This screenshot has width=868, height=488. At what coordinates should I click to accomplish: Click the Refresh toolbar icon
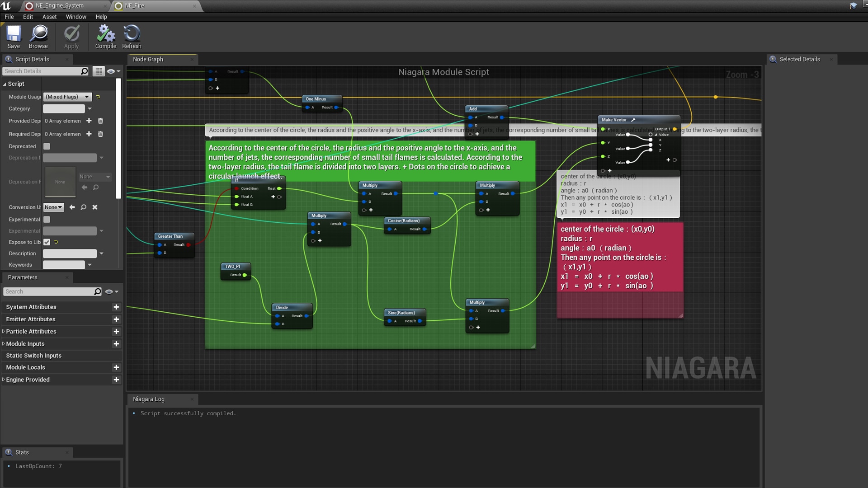click(132, 37)
